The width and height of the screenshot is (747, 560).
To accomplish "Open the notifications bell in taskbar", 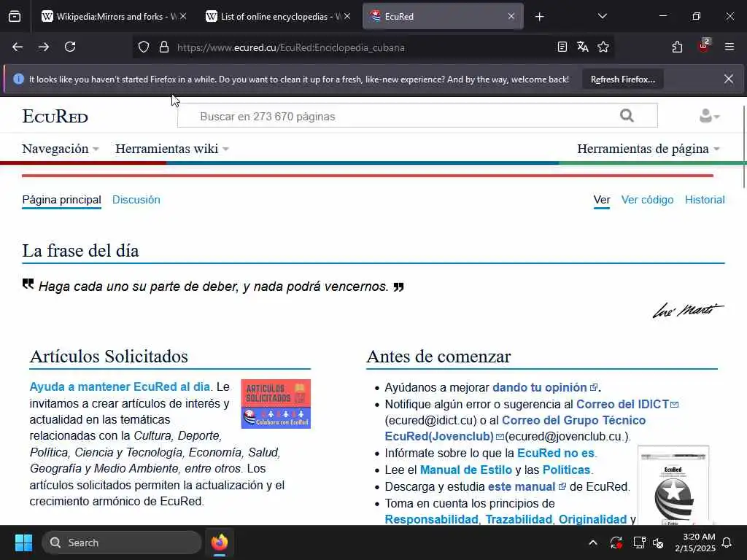I will coord(727,542).
